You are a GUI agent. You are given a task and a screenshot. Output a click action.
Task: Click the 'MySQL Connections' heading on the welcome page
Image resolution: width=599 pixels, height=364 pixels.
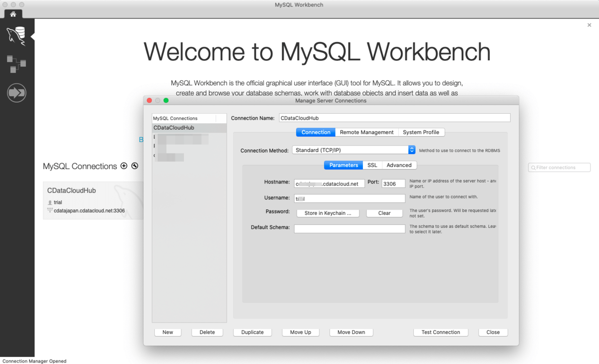80,167
